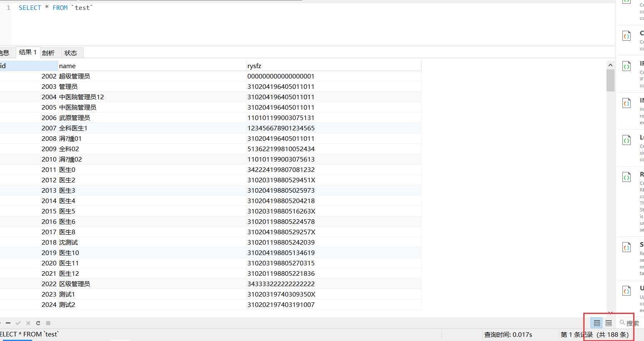This screenshot has width=644, height=341.
Task: Open the 剖析 tab
Action: pos(49,53)
